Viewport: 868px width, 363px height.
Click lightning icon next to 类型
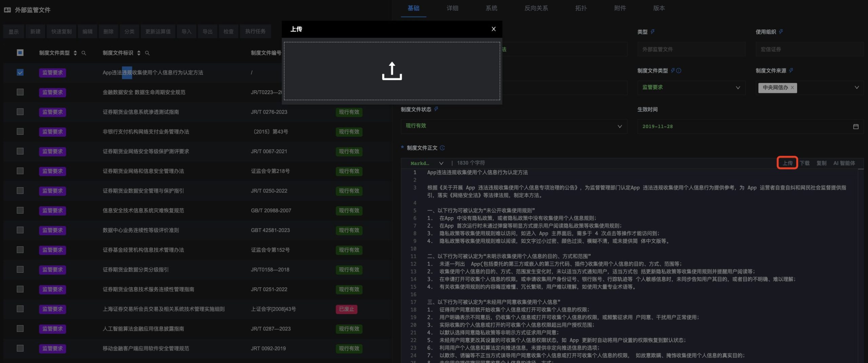coord(652,32)
